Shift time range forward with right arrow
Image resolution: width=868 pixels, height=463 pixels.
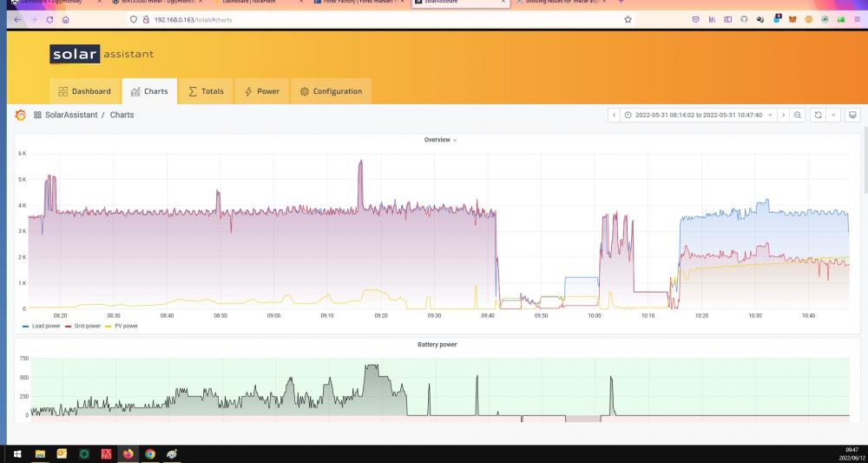tap(783, 116)
